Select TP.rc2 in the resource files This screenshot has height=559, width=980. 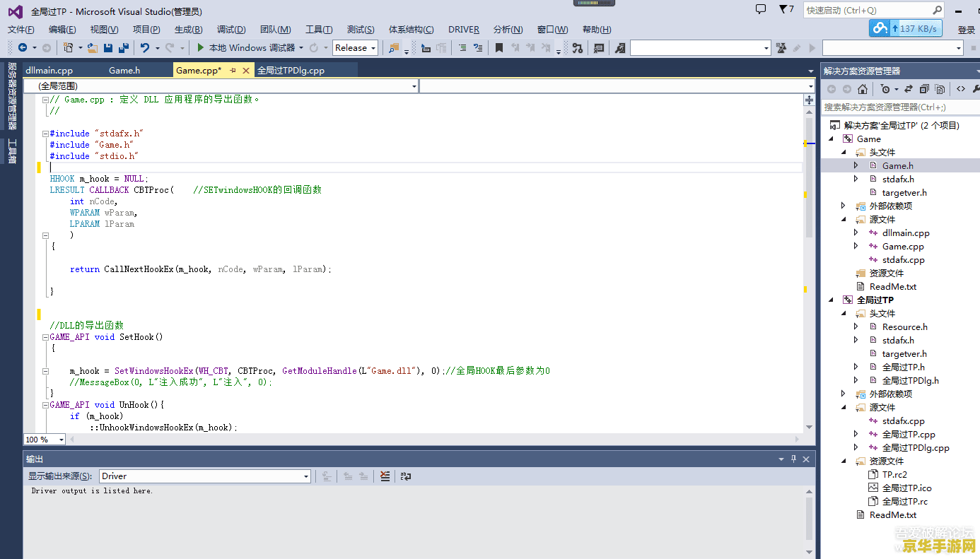pos(894,475)
